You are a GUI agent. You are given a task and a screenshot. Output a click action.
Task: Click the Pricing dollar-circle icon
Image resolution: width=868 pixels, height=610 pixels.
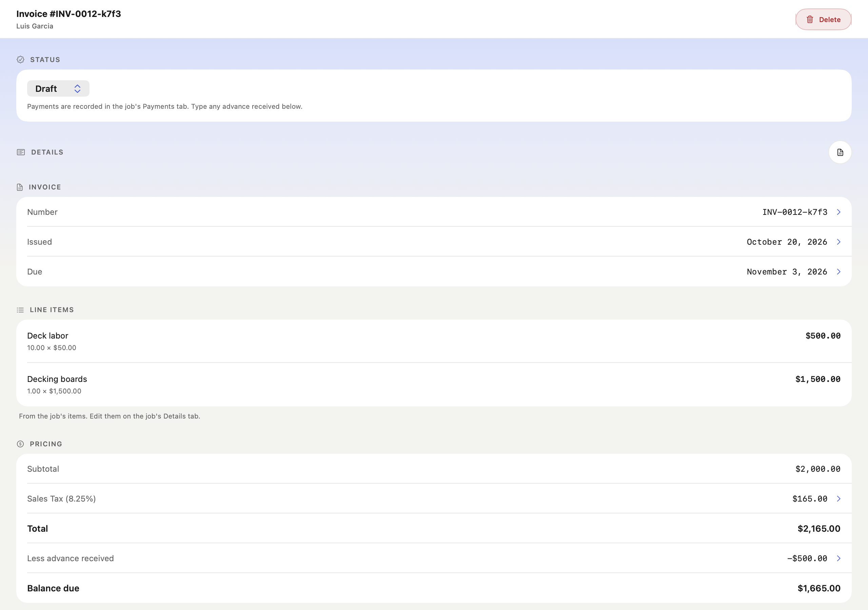click(20, 444)
